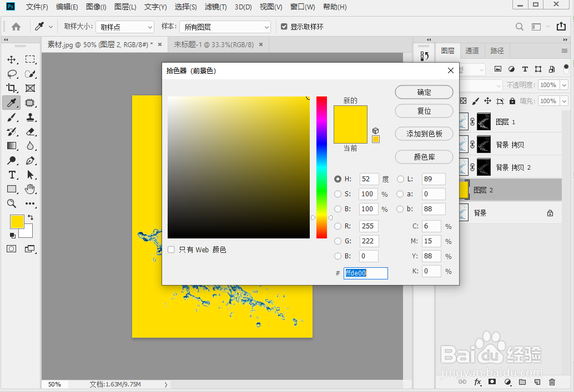This screenshot has width=574, height=392.
Task: Delete layer using the trash icon
Action: click(x=552, y=382)
